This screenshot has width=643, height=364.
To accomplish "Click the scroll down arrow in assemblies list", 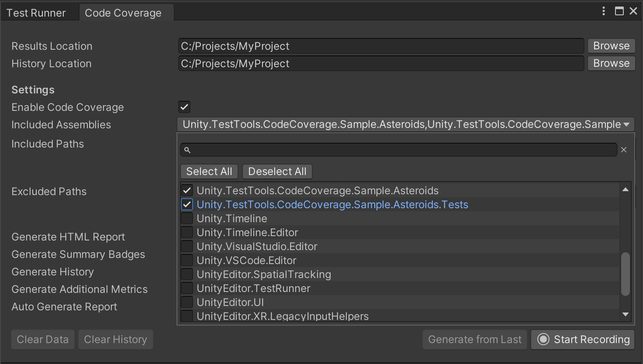I will [x=626, y=314].
